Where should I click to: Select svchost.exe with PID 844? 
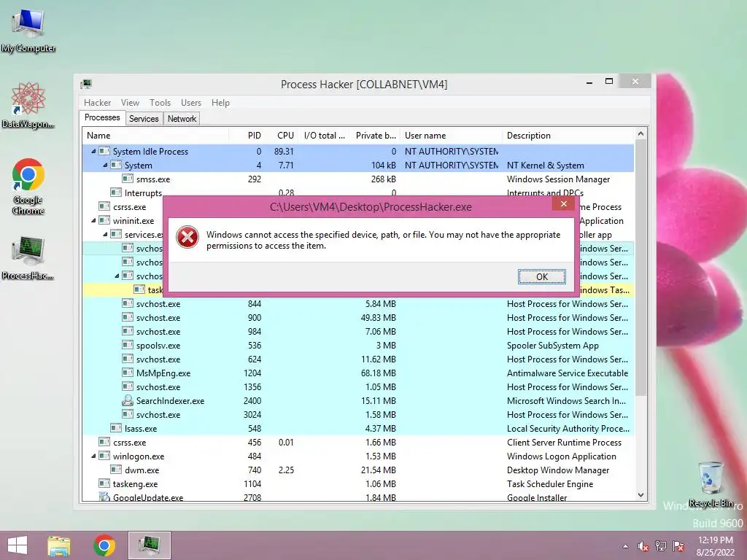pos(357,304)
